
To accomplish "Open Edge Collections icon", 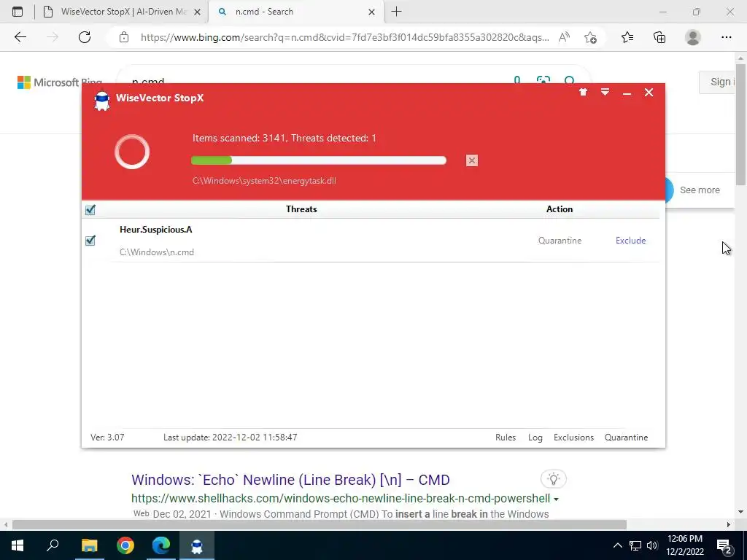I will tap(659, 37).
